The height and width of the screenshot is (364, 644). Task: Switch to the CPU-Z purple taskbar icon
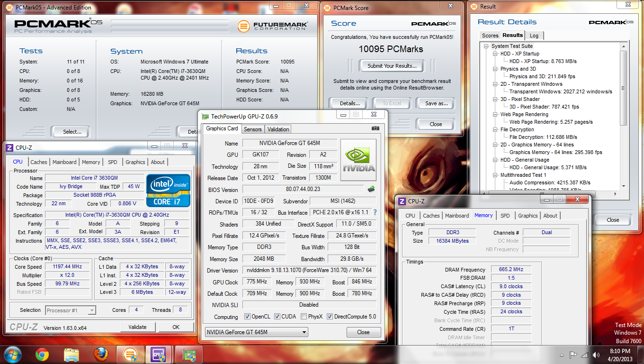click(158, 354)
